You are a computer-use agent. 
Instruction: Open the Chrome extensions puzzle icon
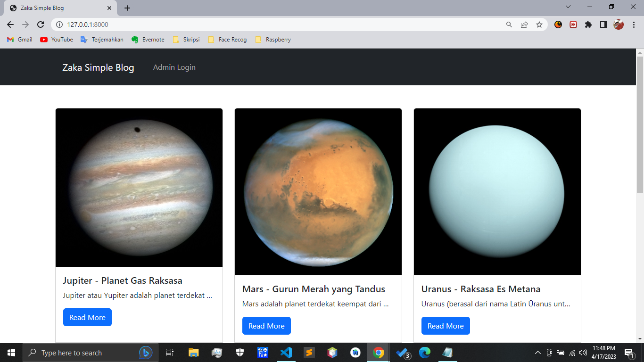coord(588,25)
